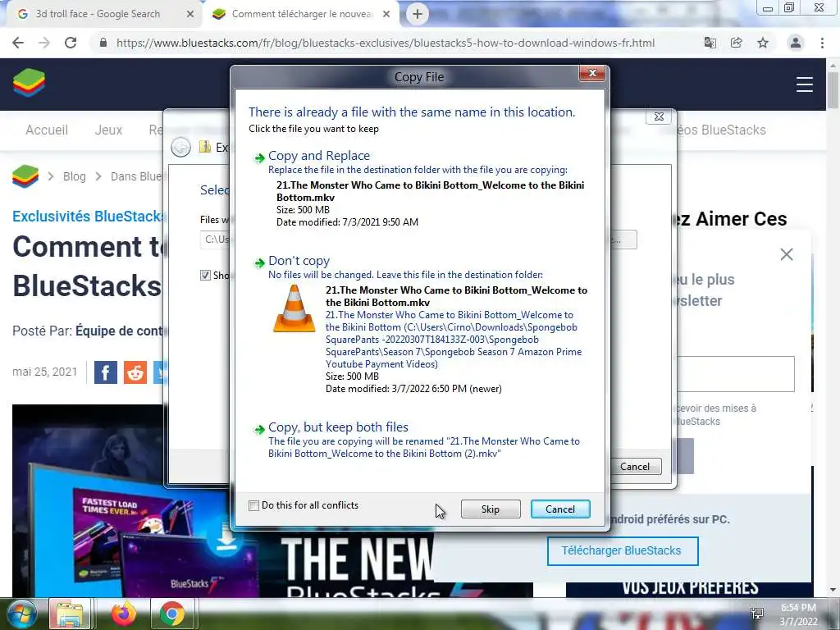Close newsletter popup with X
Image resolution: width=840 pixels, height=630 pixels.
[787, 254]
